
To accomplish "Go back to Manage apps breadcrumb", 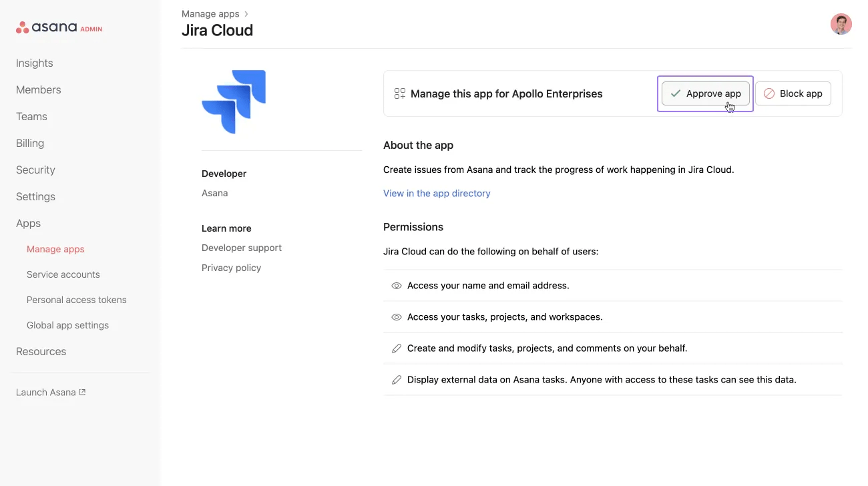I will [210, 13].
